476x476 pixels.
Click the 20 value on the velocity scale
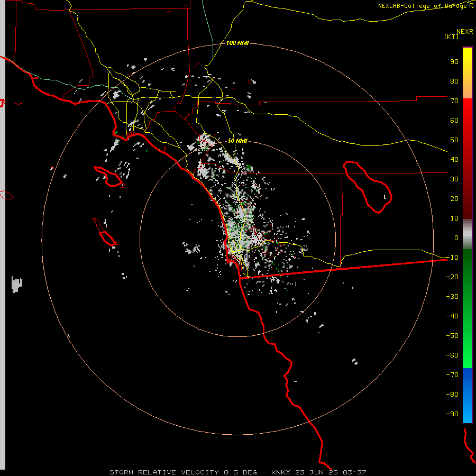pyautogui.click(x=454, y=198)
